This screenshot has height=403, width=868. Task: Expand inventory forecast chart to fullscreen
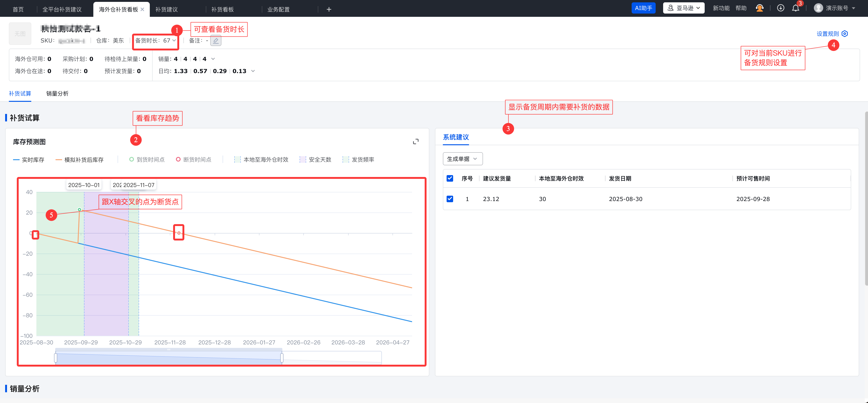coord(416,142)
